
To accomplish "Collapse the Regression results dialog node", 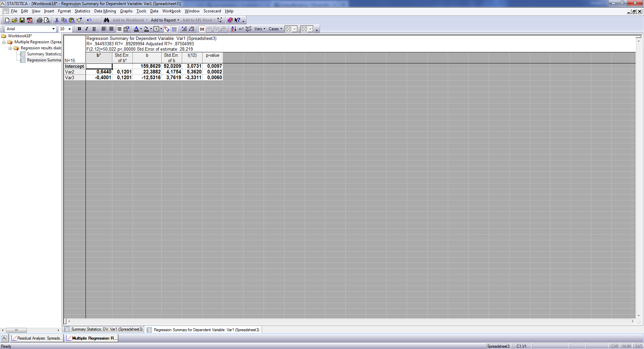I will click(10, 48).
